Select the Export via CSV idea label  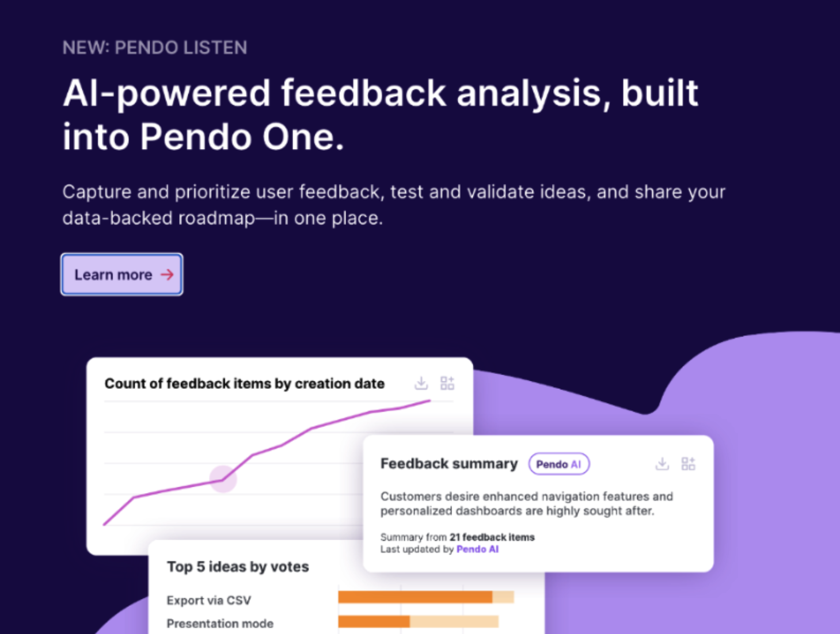pyautogui.click(x=209, y=601)
